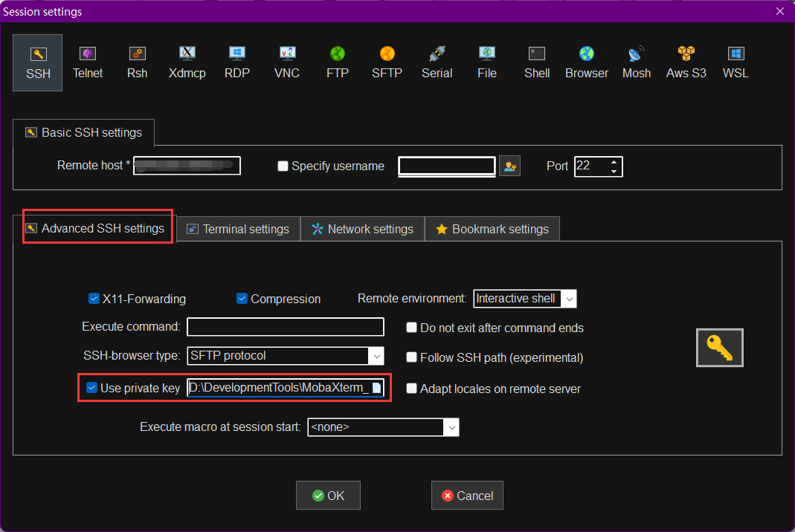Image resolution: width=795 pixels, height=532 pixels.
Task: Focus the username text field
Action: coord(447,166)
